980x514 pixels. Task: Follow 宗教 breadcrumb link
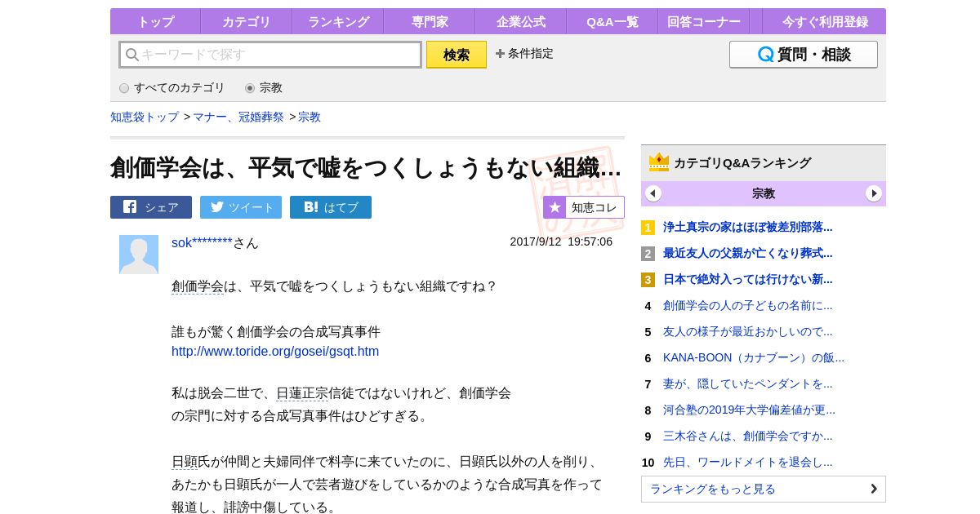[x=310, y=117]
